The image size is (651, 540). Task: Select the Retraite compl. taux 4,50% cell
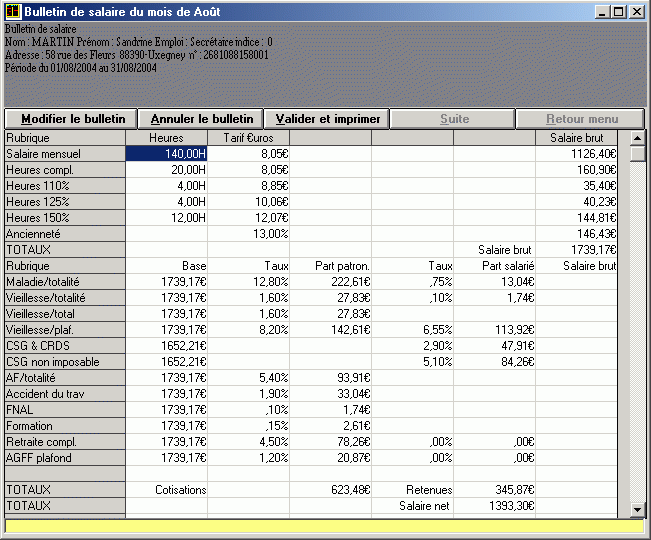(248, 442)
